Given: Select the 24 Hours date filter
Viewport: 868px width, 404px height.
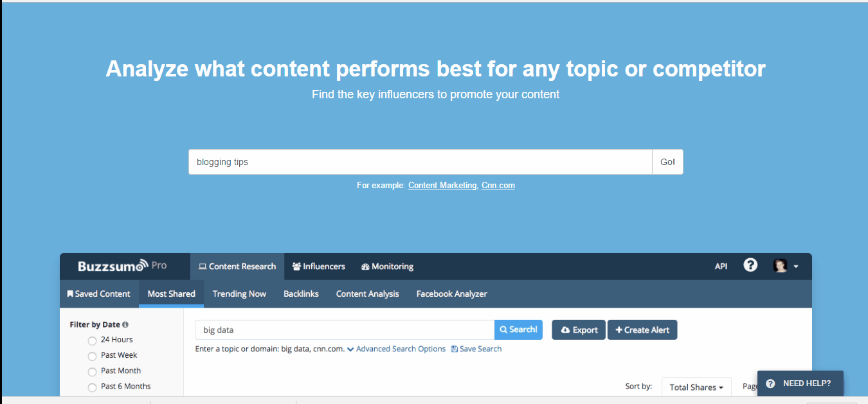Looking at the screenshot, I should (x=92, y=340).
